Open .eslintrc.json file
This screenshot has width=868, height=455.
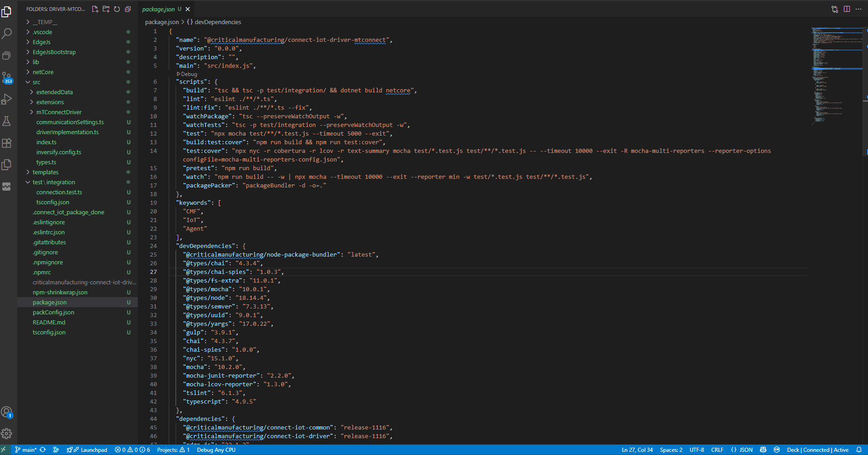77,232
